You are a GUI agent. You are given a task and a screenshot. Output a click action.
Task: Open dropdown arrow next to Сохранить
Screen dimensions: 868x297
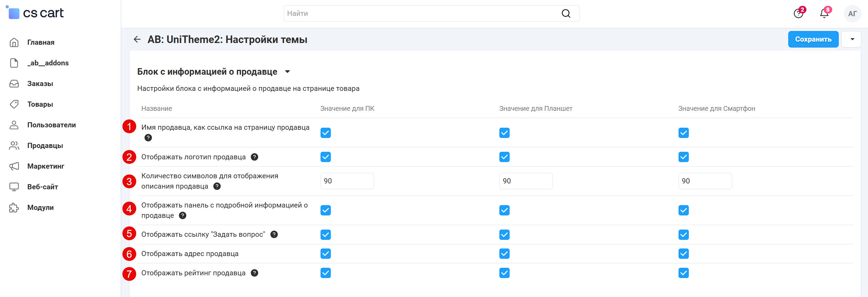click(x=851, y=39)
